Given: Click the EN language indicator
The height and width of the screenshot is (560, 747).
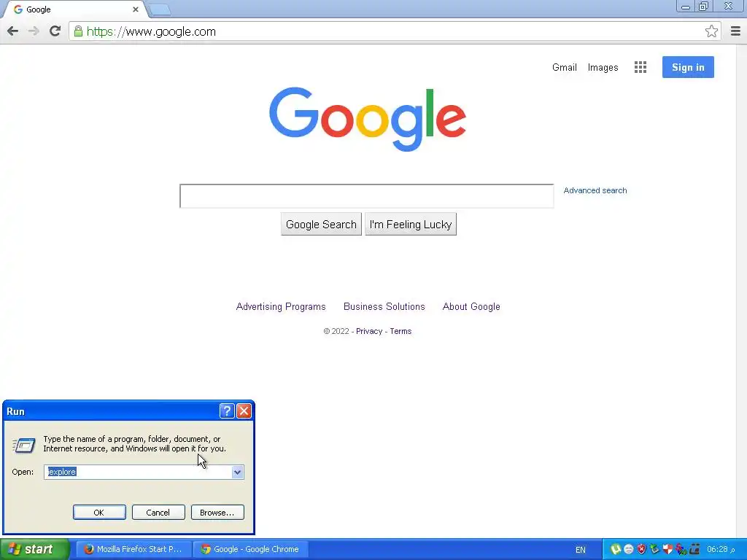Looking at the screenshot, I should pos(580,550).
